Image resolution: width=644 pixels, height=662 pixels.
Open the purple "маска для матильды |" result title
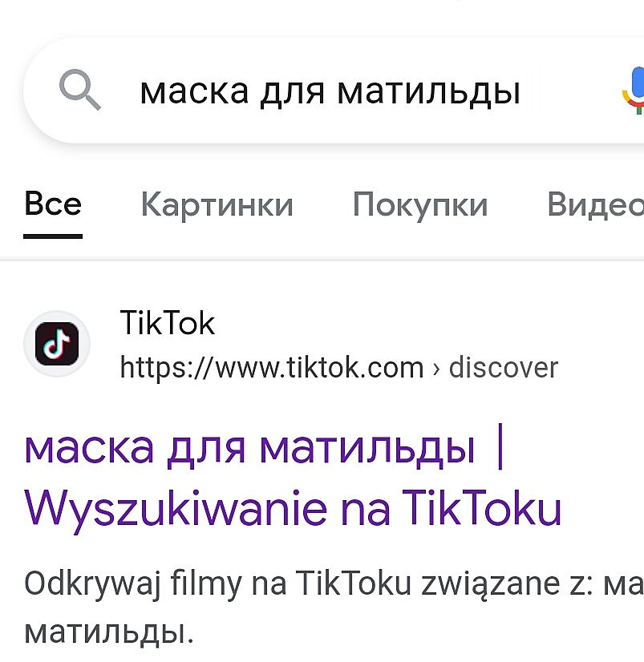(x=265, y=449)
